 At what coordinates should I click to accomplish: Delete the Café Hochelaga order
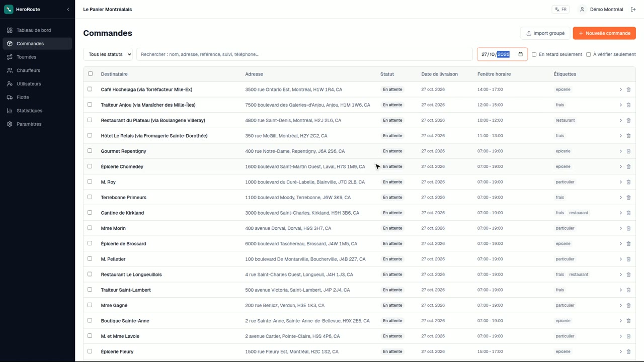point(628,89)
